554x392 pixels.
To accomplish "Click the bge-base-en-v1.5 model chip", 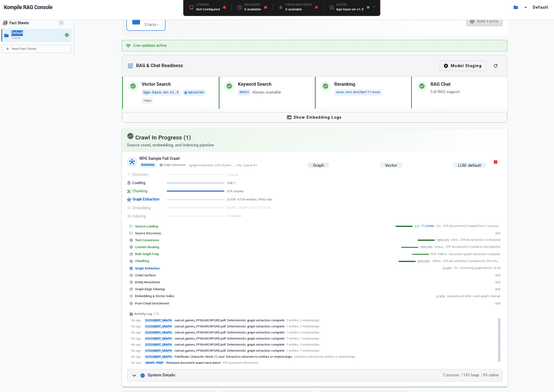I will (161, 92).
